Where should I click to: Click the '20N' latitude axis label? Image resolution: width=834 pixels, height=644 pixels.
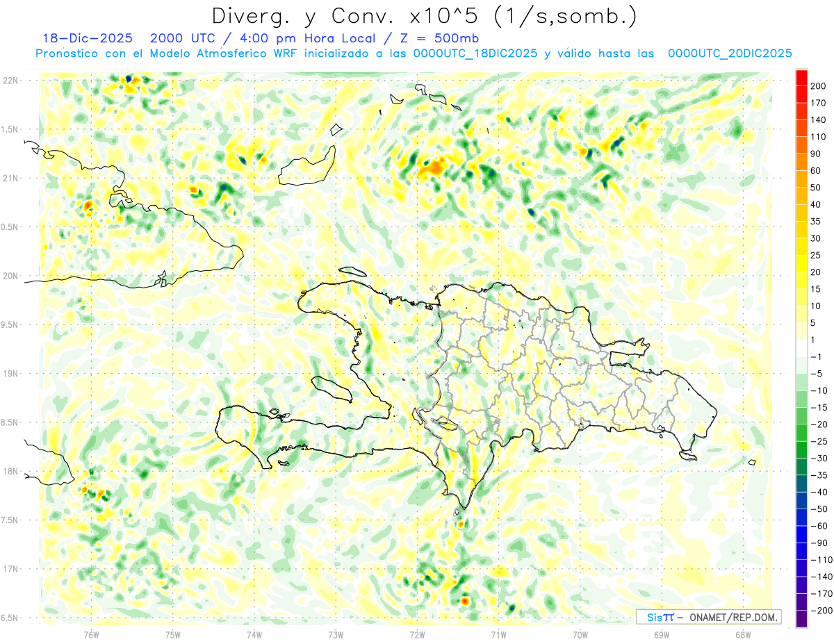pyautogui.click(x=10, y=276)
